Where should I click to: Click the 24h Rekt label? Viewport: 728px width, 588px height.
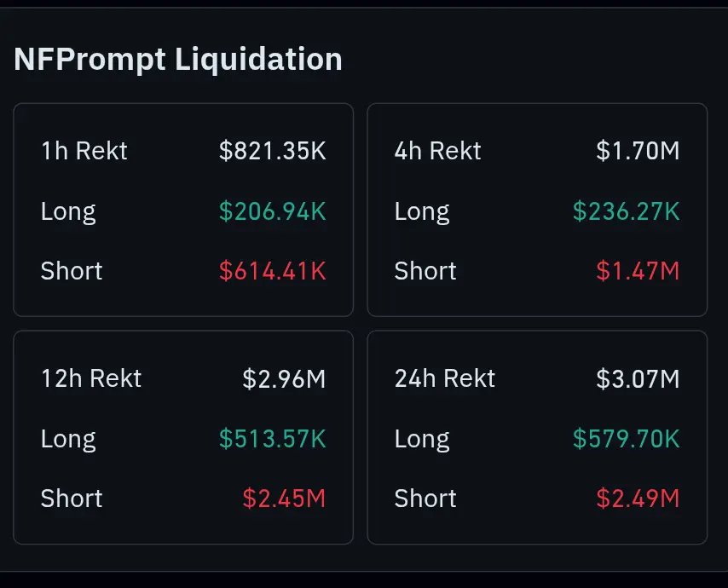click(x=445, y=378)
